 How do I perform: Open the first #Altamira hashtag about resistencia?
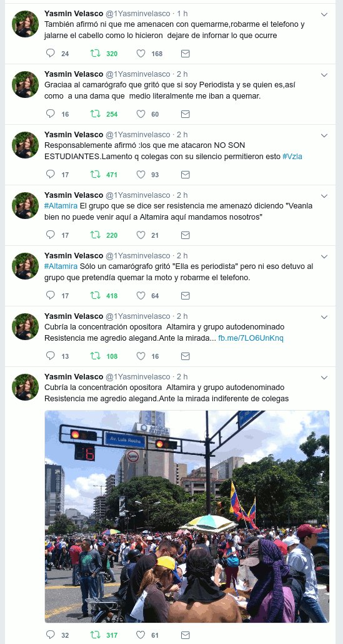pyautogui.click(x=61, y=206)
